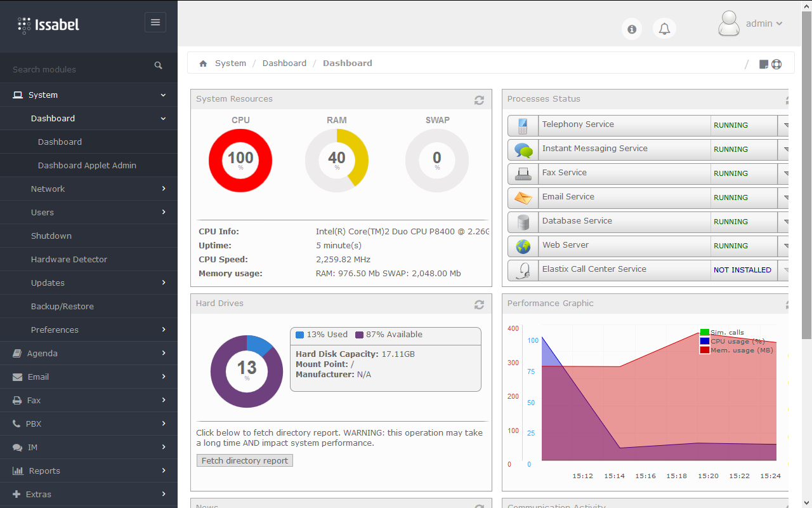This screenshot has height=508, width=812.
Task: Click System breadcrumb link
Action: tap(230, 63)
